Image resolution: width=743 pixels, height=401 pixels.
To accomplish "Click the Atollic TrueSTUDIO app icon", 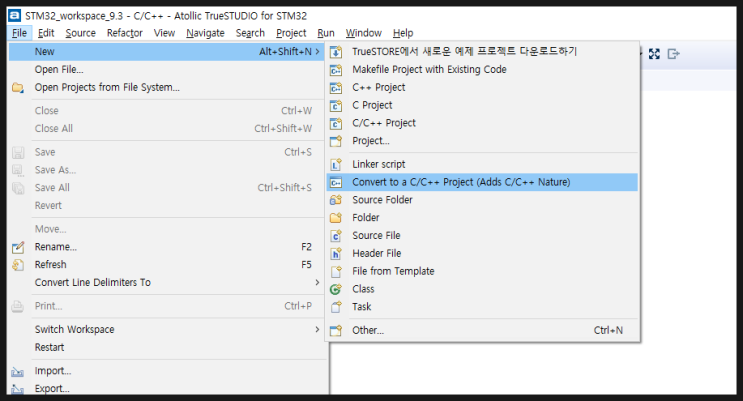I will 15,16.
